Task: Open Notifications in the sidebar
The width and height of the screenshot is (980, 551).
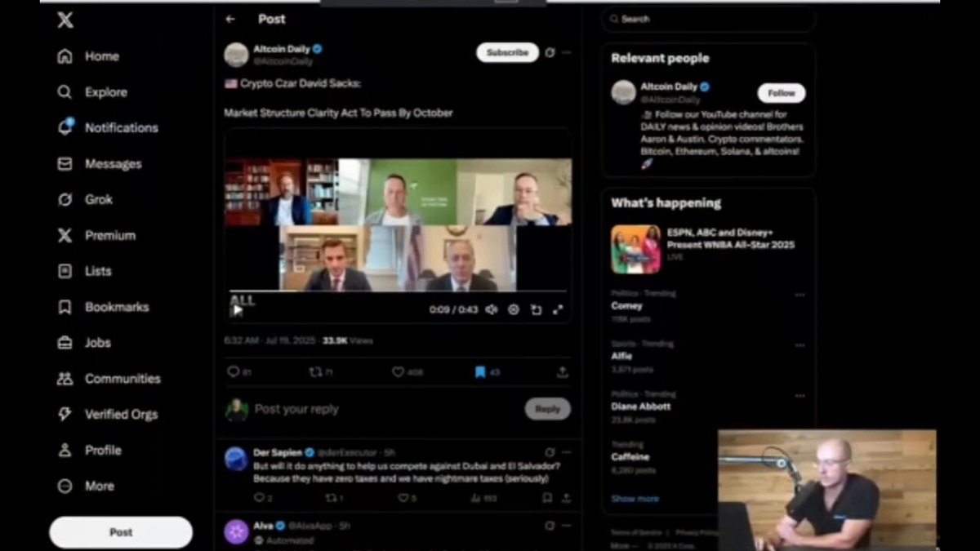Action: pyautogui.click(x=108, y=127)
